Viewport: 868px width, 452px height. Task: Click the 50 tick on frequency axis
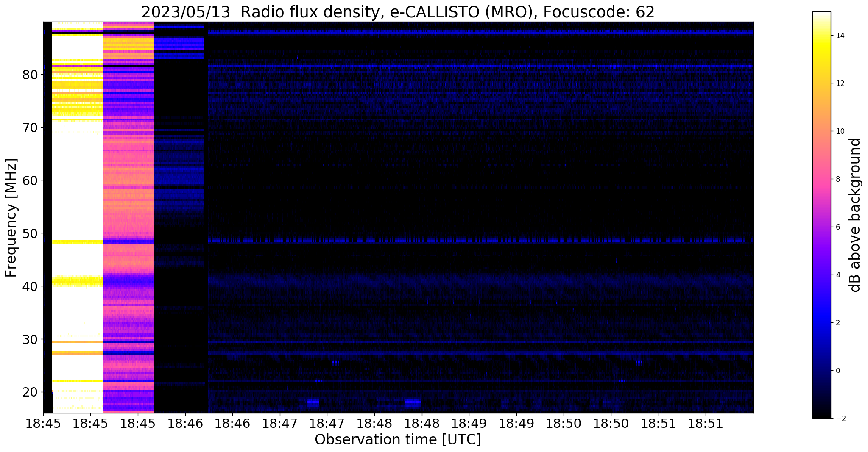[30, 233]
